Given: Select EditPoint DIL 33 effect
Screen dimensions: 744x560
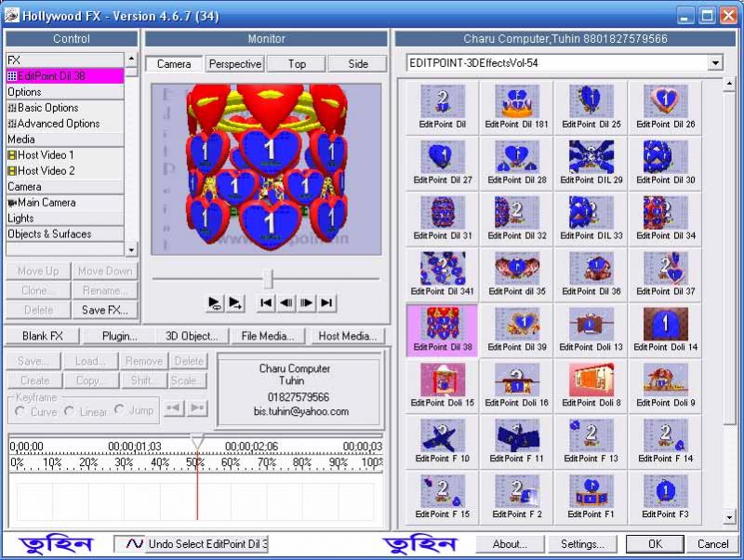Looking at the screenshot, I should (591, 219).
